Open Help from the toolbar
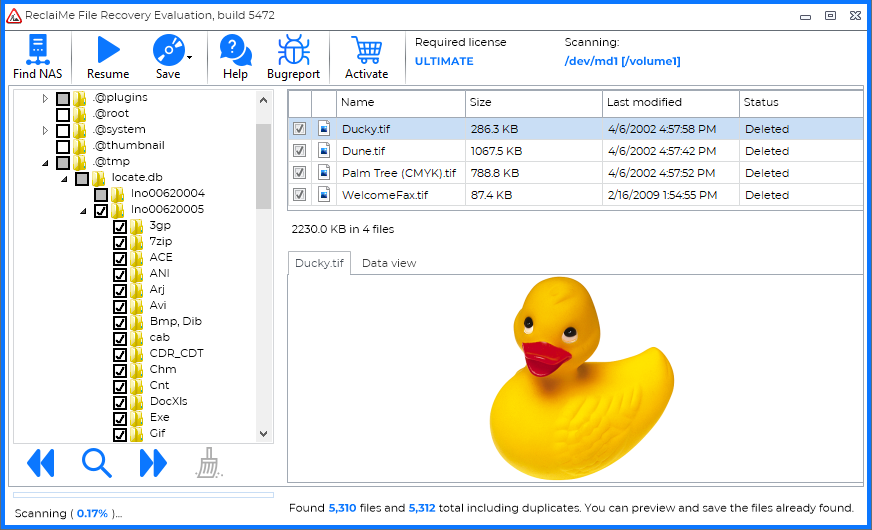Screen dimensions: 872x530 [x=235, y=50]
